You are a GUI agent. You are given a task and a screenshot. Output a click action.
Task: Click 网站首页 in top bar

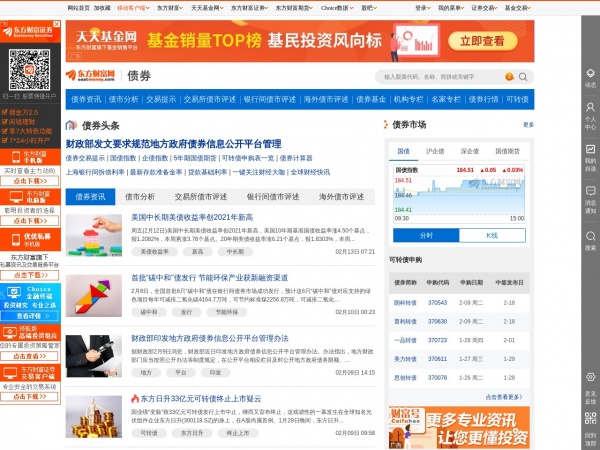pos(78,8)
